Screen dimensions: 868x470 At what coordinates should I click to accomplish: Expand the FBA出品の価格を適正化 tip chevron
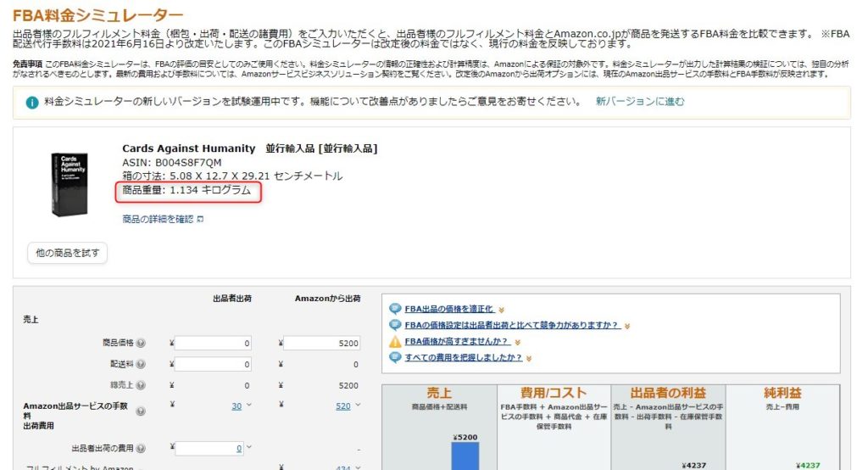501,311
